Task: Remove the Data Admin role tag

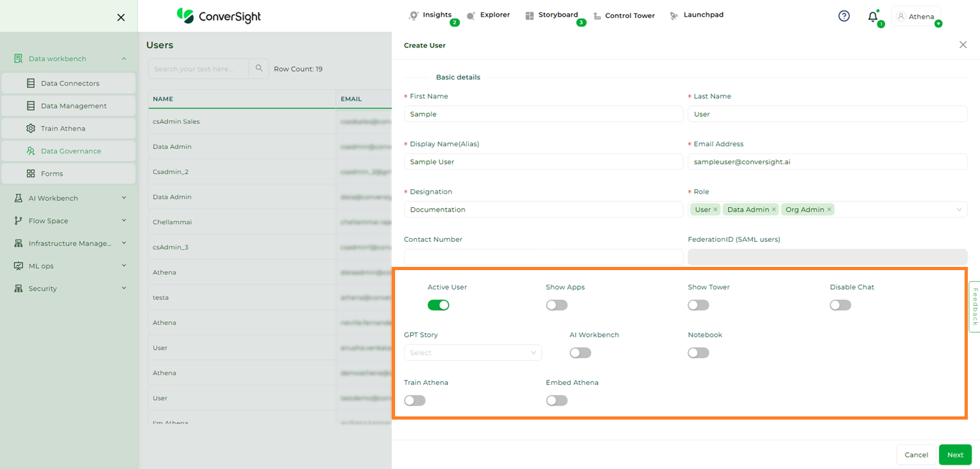Action: (x=774, y=210)
